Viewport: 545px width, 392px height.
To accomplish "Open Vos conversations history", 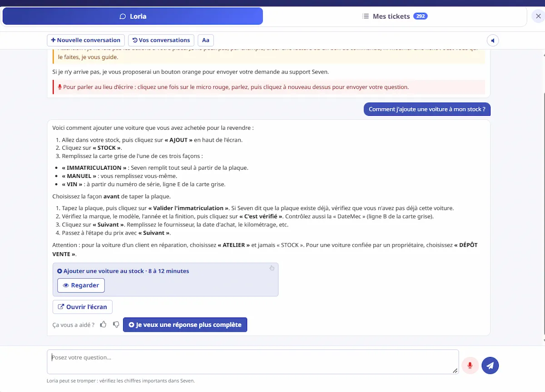I will coord(161,40).
